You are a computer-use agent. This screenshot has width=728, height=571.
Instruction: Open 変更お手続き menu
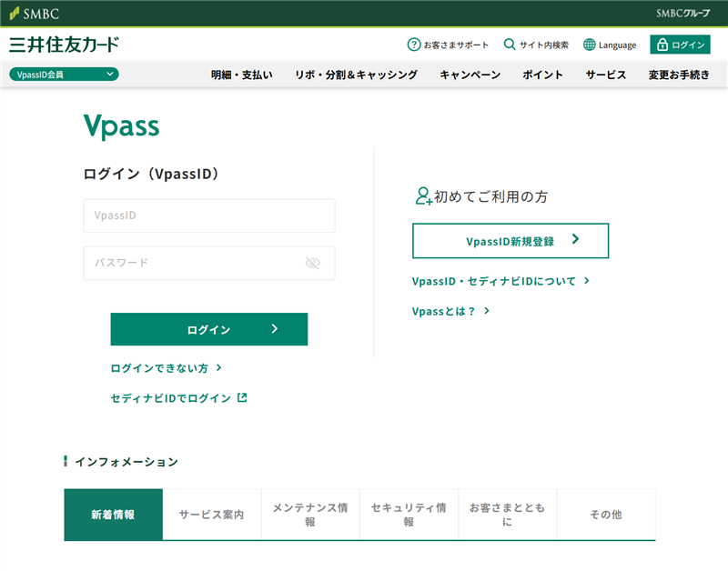click(x=679, y=75)
